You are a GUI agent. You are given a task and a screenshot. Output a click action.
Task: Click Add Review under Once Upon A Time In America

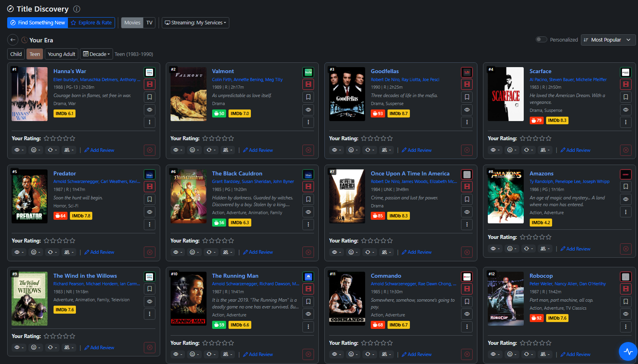click(x=417, y=252)
